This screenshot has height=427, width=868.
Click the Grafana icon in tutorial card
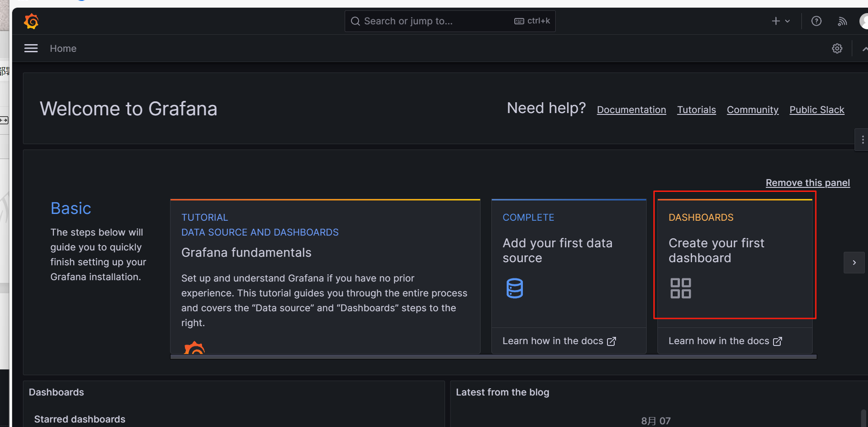[x=194, y=347]
